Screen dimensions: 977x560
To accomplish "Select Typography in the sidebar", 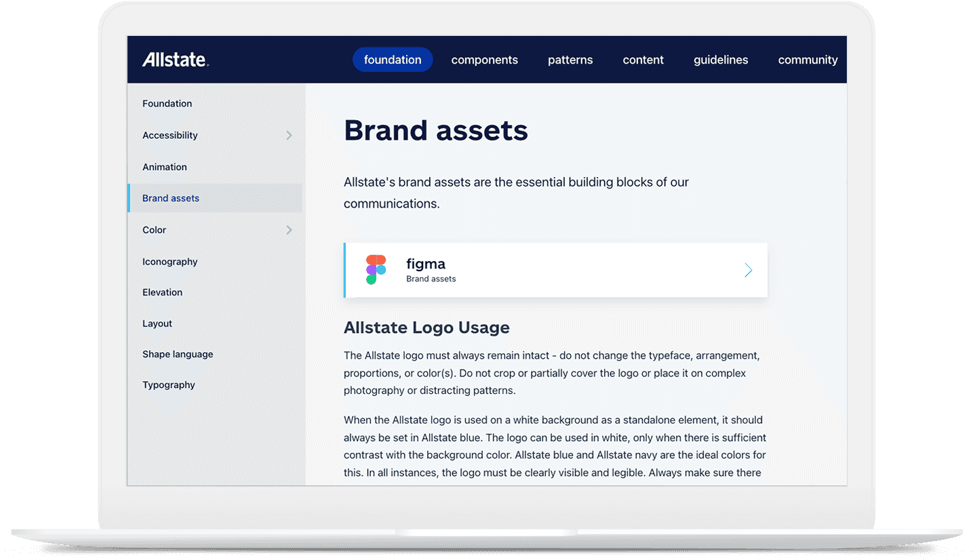I will click(169, 385).
